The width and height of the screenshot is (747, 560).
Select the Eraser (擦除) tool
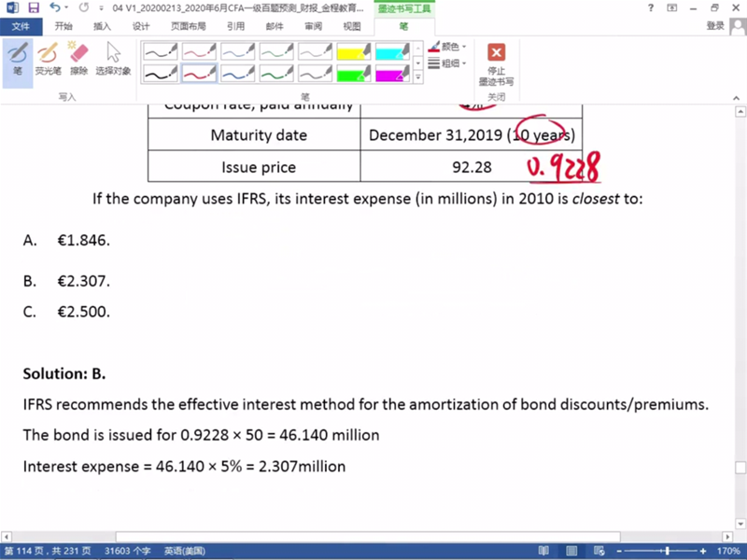78,60
